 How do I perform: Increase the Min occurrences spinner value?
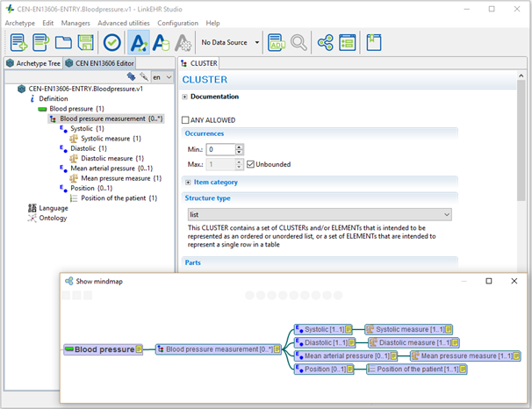click(x=240, y=147)
